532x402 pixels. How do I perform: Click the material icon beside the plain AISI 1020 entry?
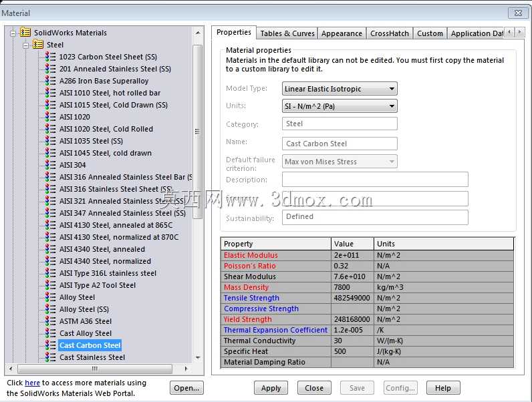pos(51,117)
